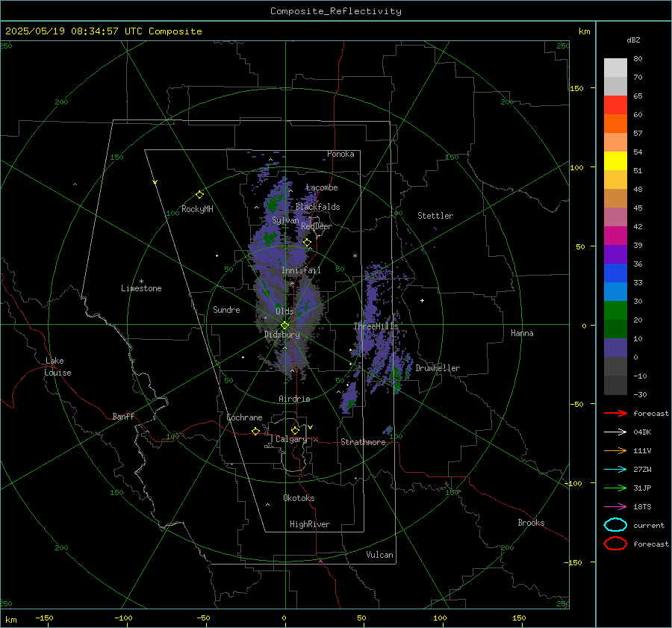This screenshot has height=628, width=672.
Task: Click the yellow diamond marker above Calgary
Action: tap(295, 430)
